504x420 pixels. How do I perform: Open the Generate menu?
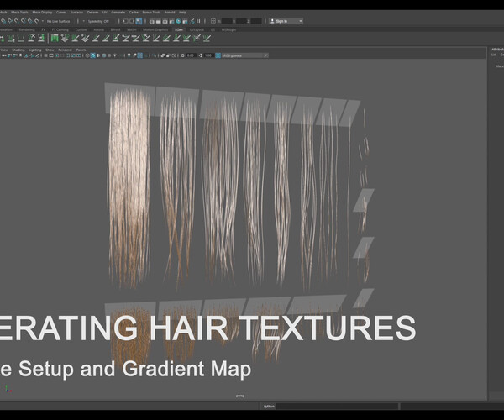[118, 13]
